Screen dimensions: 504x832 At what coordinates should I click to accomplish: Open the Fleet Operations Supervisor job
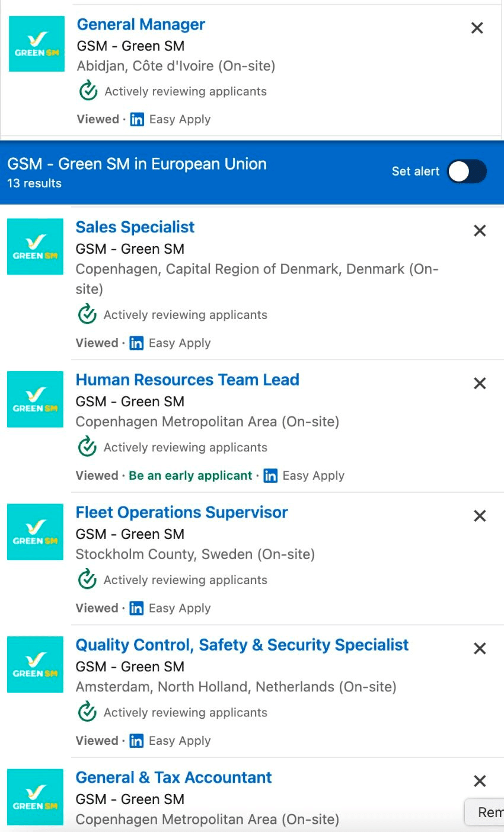[182, 512]
